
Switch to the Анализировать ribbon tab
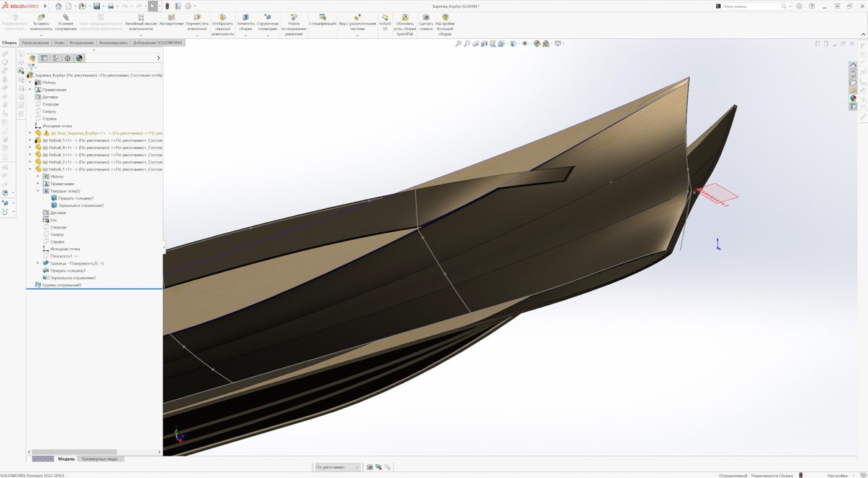[113, 43]
